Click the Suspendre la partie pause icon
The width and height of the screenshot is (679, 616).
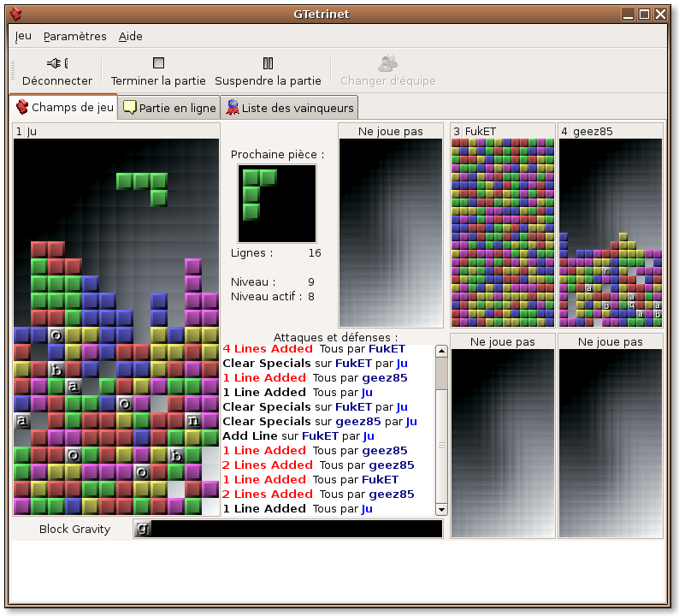point(268,63)
